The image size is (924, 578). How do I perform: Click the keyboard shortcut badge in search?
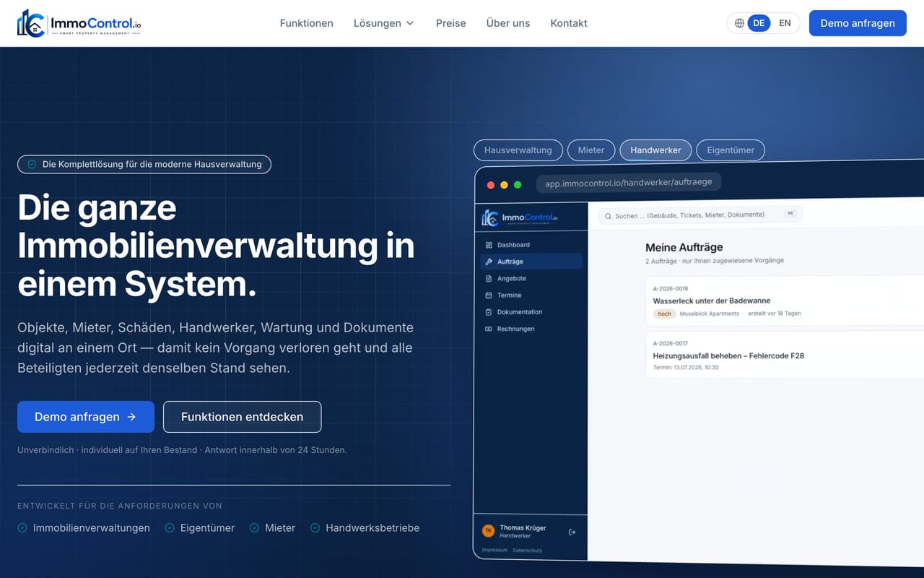(x=790, y=213)
